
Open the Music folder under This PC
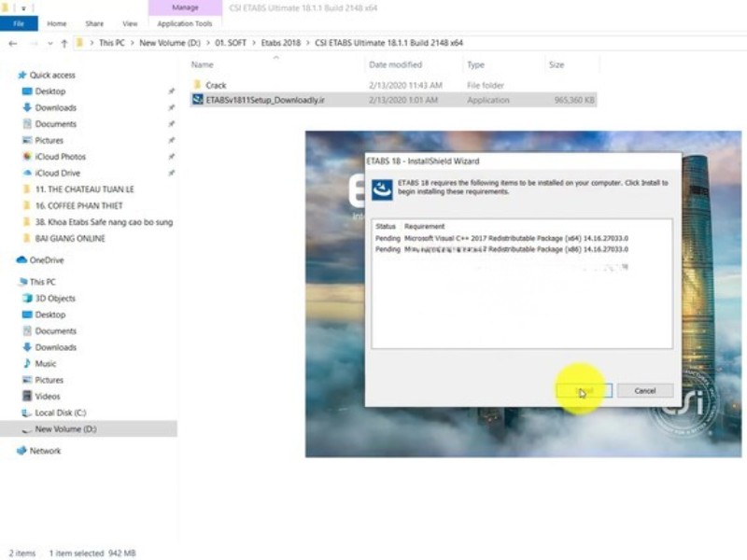coord(45,363)
